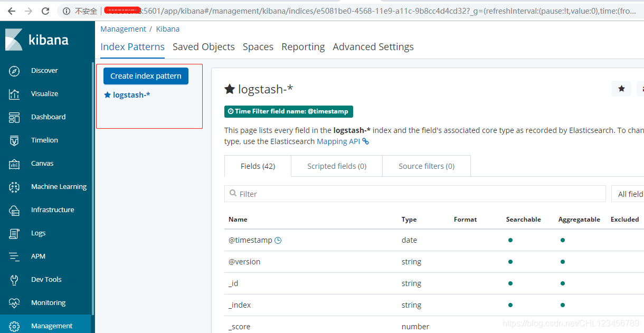
Task: Click Time Filter field name badge
Action: tap(289, 111)
